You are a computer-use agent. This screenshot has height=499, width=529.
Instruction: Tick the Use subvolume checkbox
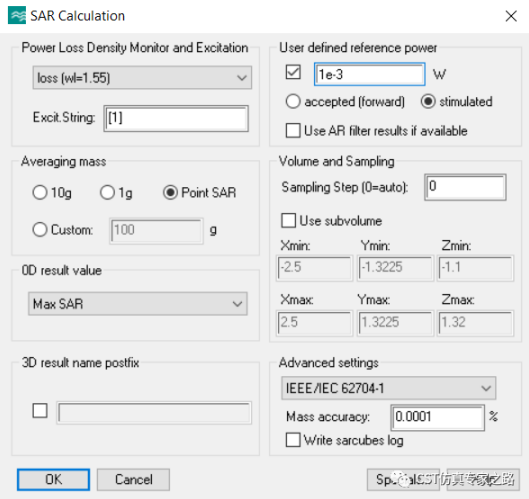288,221
